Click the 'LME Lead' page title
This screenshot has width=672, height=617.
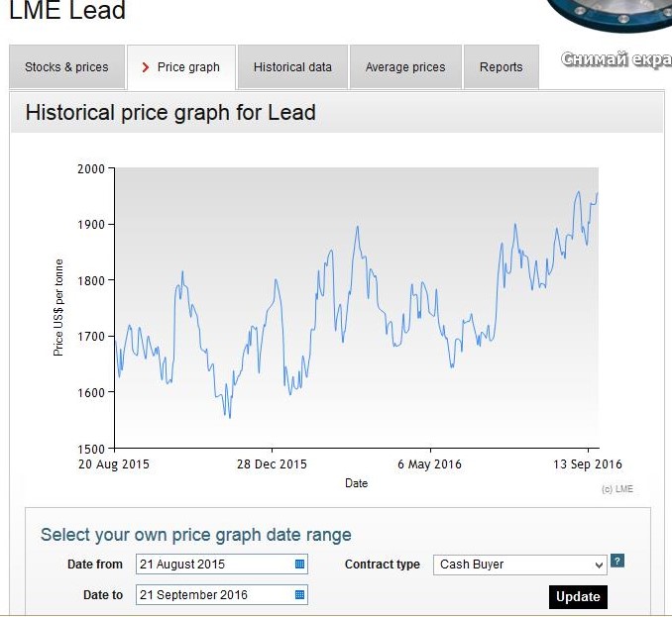[x=67, y=10]
